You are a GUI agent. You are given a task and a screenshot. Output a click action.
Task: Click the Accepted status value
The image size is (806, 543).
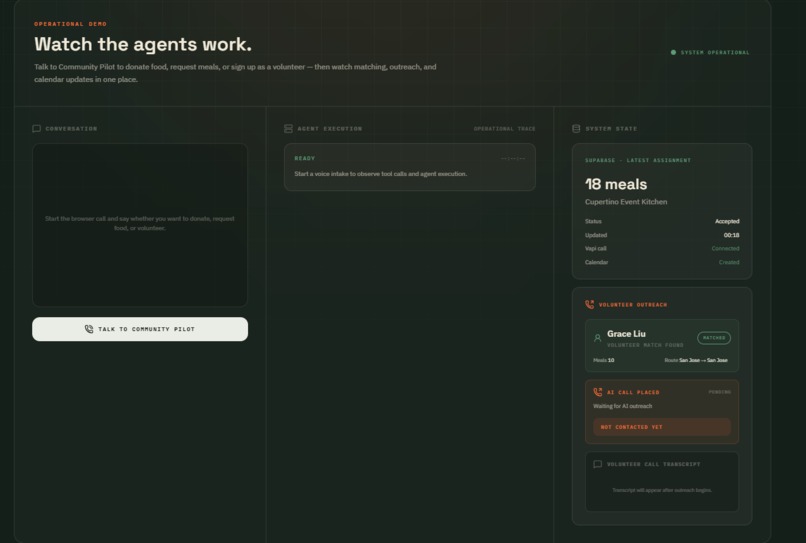[727, 222]
